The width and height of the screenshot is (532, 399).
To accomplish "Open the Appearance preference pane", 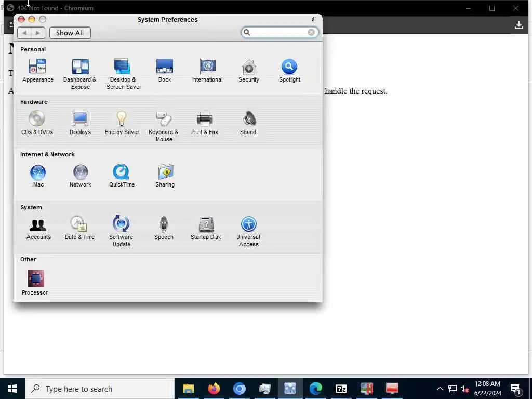I will point(37,70).
